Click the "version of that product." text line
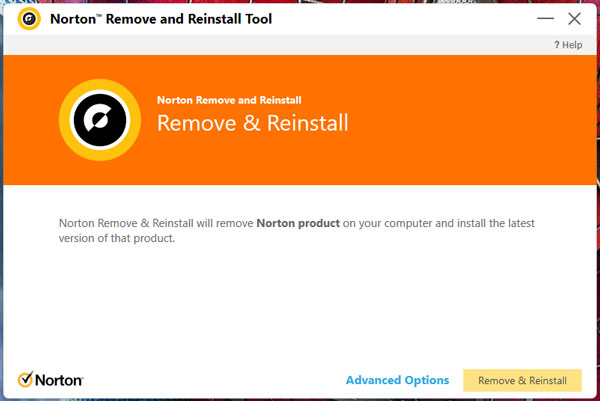 tap(117, 238)
